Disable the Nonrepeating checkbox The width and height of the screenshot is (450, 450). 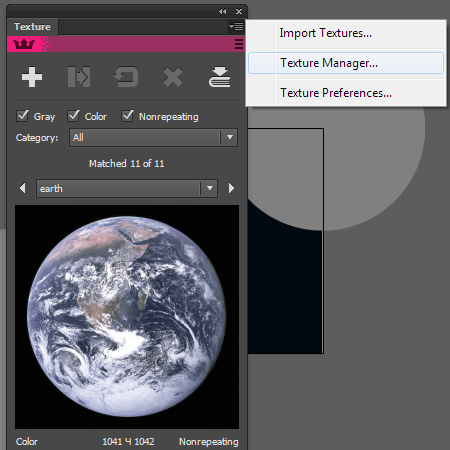(x=128, y=116)
